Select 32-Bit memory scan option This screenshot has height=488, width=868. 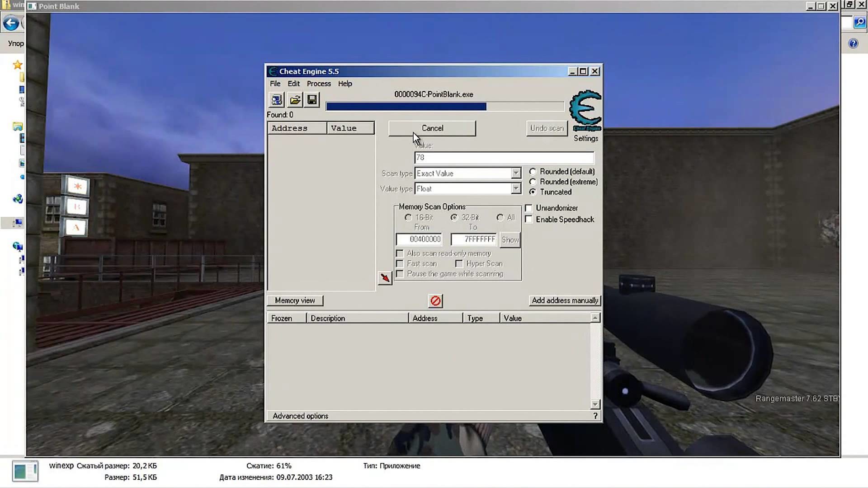tap(454, 217)
